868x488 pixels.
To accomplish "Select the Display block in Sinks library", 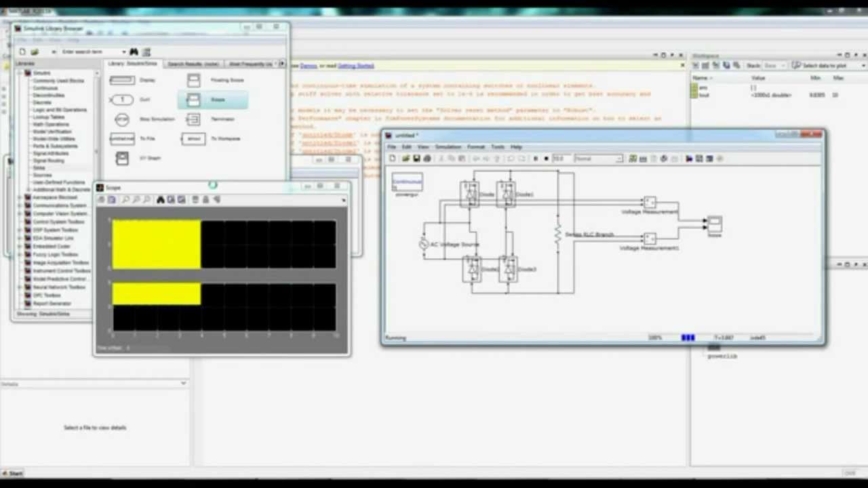I will tap(123, 80).
